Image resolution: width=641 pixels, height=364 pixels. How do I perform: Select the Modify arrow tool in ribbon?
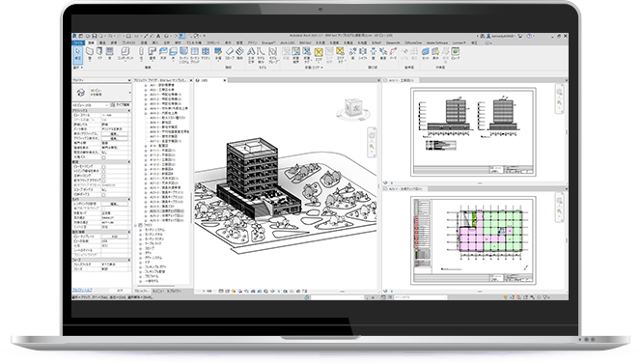(x=77, y=54)
